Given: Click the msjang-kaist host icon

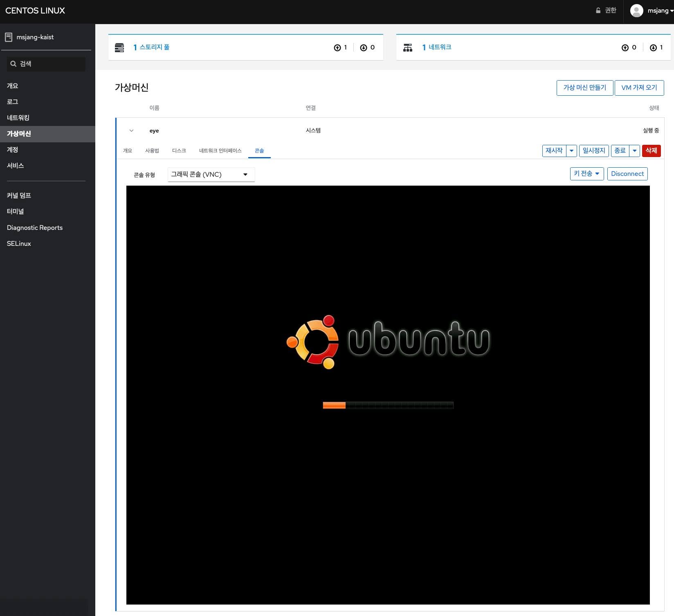Looking at the screenshot, I should pos(9,37).
